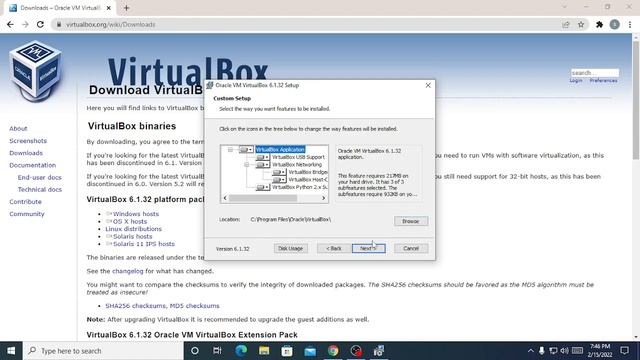Open the Community sidebar link

[x=27, y=214]
